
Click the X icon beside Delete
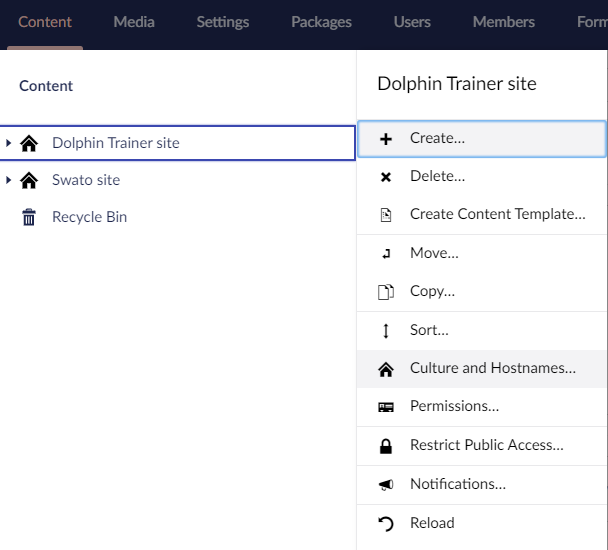(x=385, y=177)
